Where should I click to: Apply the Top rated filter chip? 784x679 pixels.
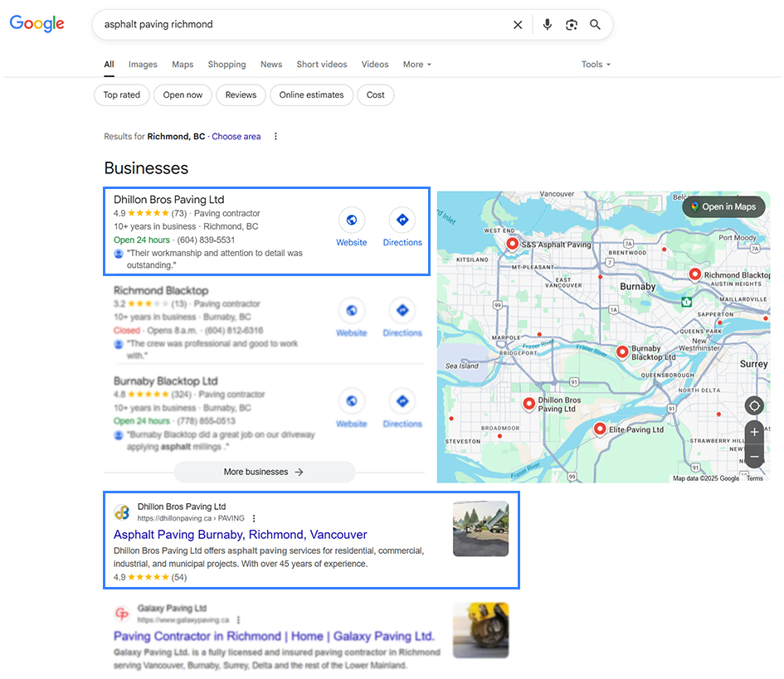(x=121, y=95)
